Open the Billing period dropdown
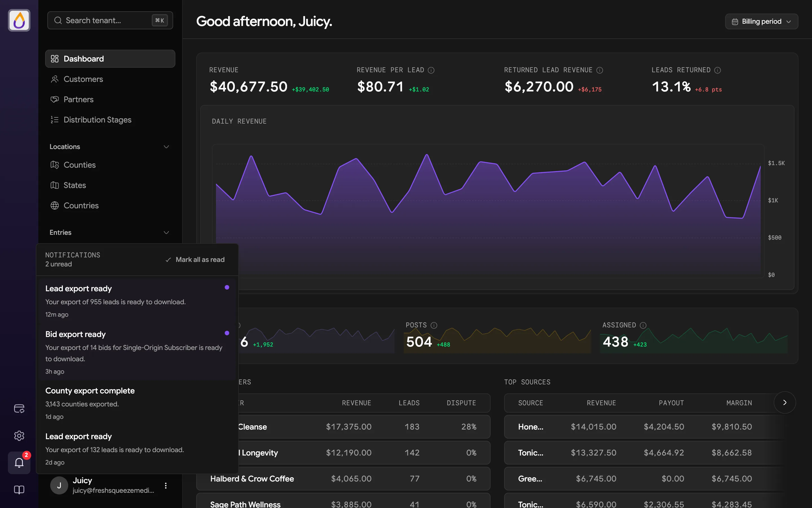 (x=761, y=21)
